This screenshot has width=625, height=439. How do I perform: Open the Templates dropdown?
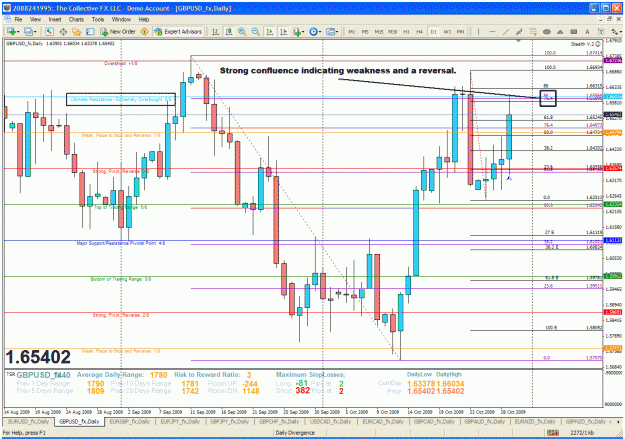pos(332,31)
